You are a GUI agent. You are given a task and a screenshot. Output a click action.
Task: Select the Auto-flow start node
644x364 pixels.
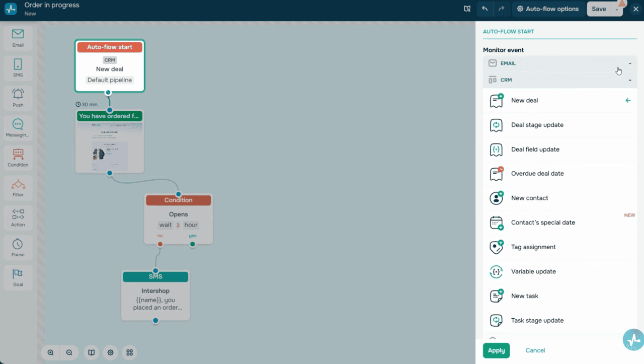(x=110, y=66)
